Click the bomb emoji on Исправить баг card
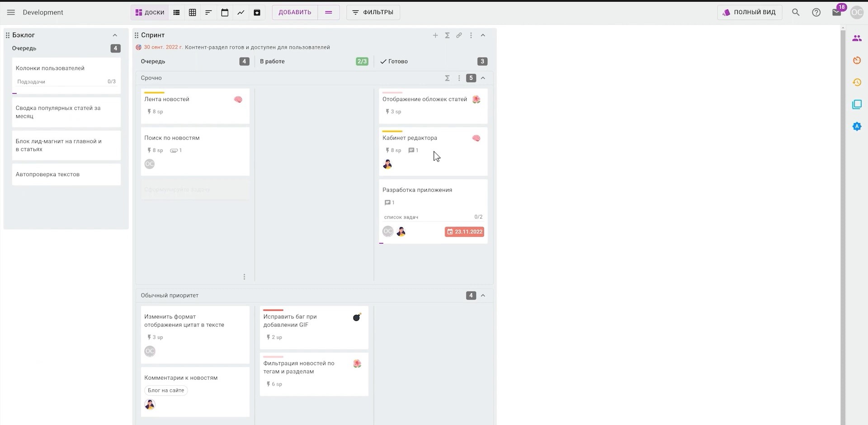The height and width of the screenshot is (425, 868). point(357,317)
